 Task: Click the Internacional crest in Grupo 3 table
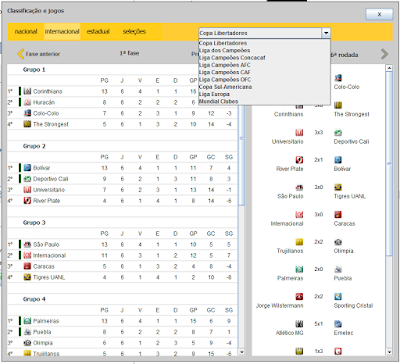[27, 255]
